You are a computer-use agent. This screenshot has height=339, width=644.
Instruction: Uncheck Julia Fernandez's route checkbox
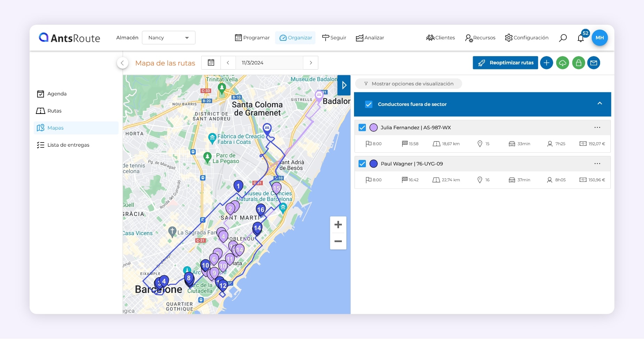362,127
